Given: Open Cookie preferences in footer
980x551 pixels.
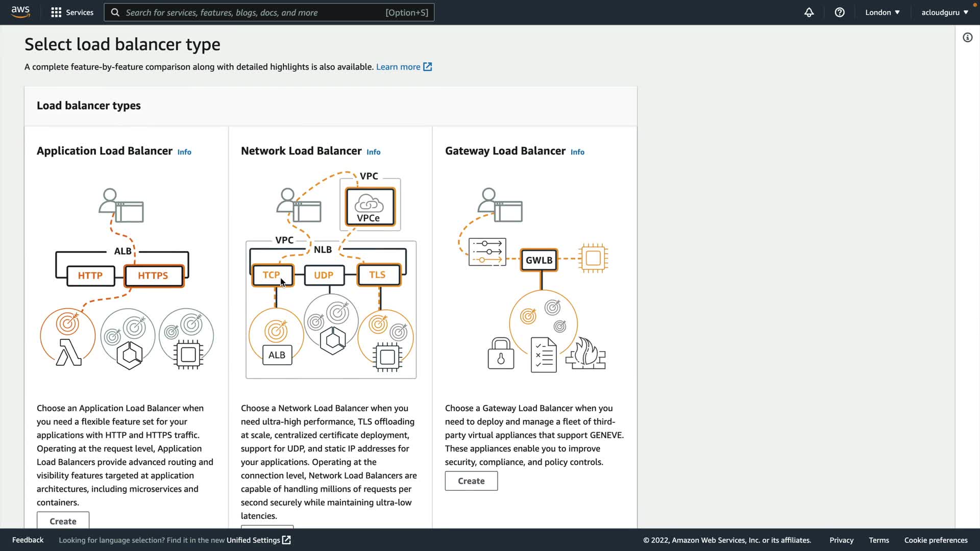Looking at the screenshot, I should tap(936, 540).
